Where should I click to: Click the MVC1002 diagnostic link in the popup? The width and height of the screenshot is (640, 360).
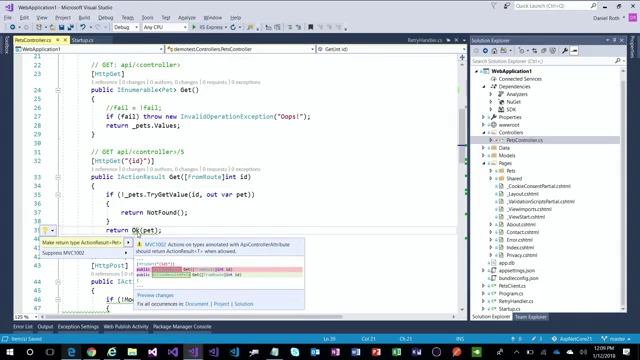tap(155, 244)
